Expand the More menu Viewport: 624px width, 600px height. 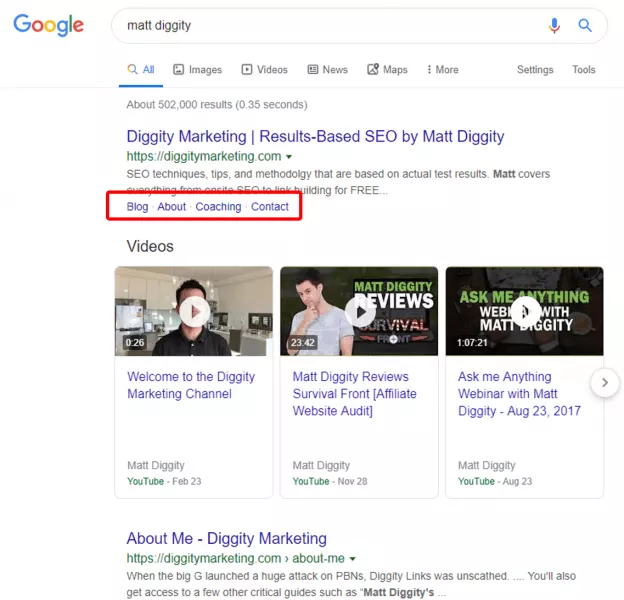coord(443,70)
